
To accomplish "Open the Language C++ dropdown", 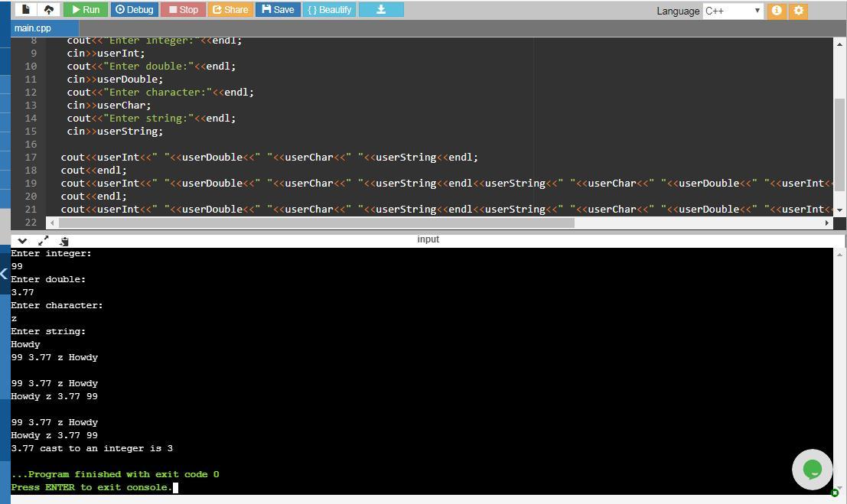I will tap(732, 11).
